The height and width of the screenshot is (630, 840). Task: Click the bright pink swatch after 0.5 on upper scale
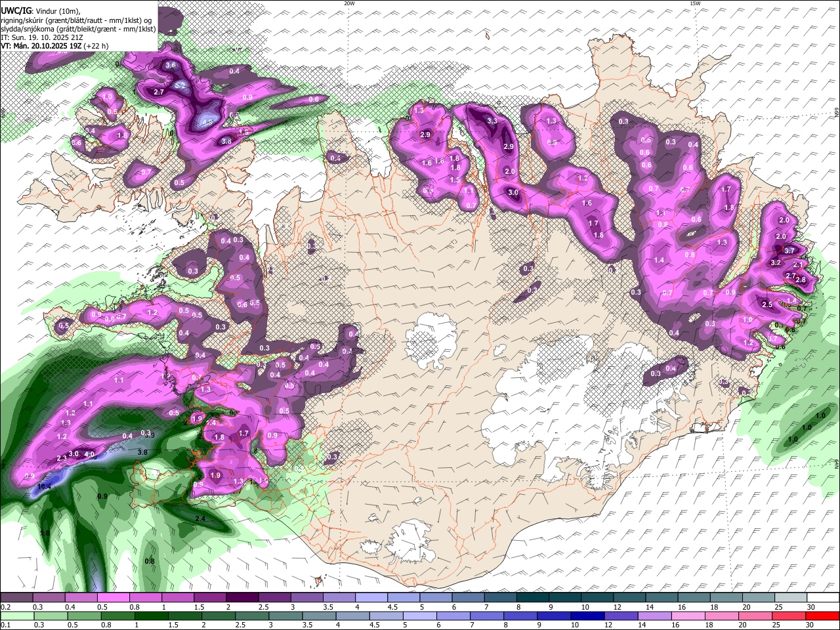(x=113, y=598)
